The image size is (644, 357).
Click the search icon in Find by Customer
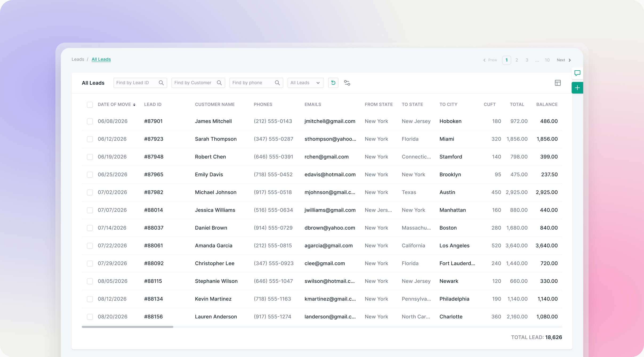219,83
